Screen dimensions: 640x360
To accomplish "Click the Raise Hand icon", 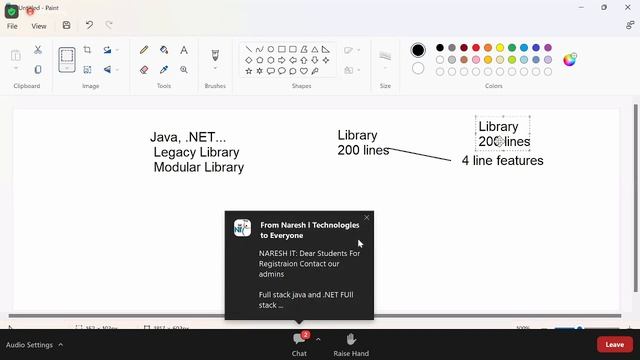I will pos(351,339).
